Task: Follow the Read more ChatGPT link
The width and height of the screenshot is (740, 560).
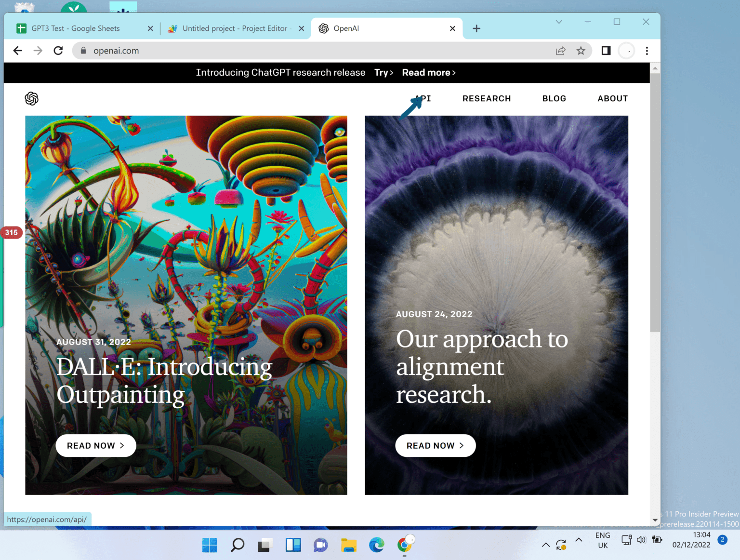Action: pos(426,72)
